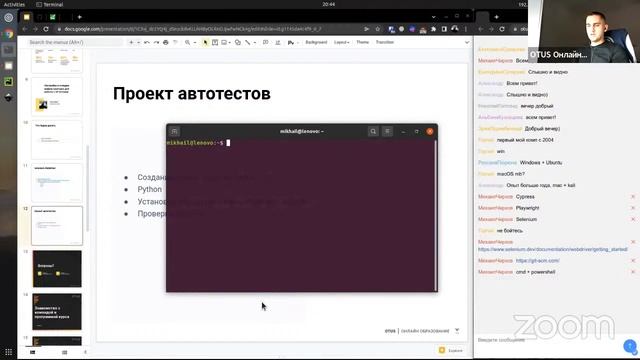Viewport: 640px width, 360px height.
Task: Open Activities overview
Action: 14,4
